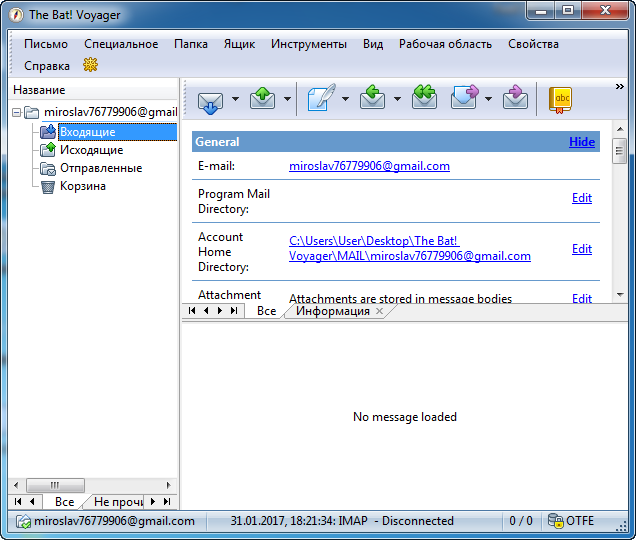
Task: Create a new message with quill icon
Action: pyautogui.click(x=321, y=98)
